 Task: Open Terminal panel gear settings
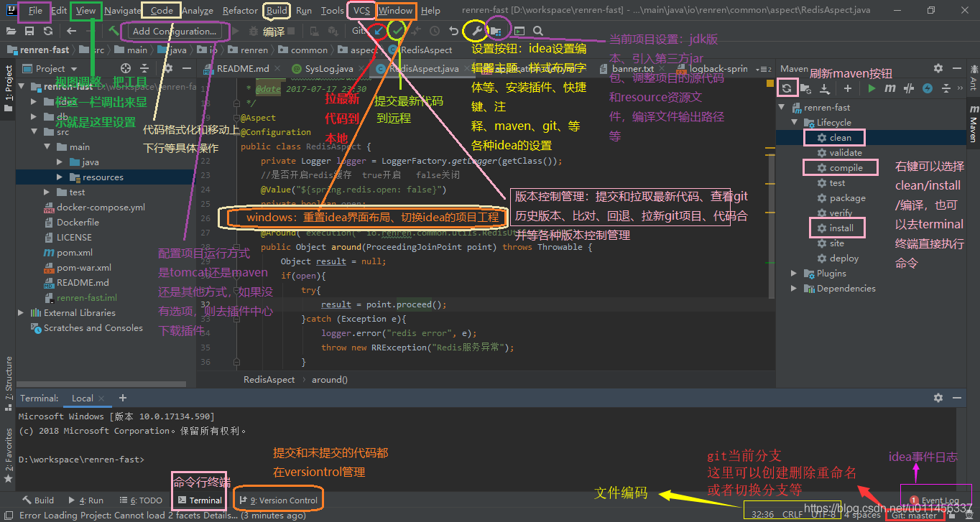coord(938,398)
